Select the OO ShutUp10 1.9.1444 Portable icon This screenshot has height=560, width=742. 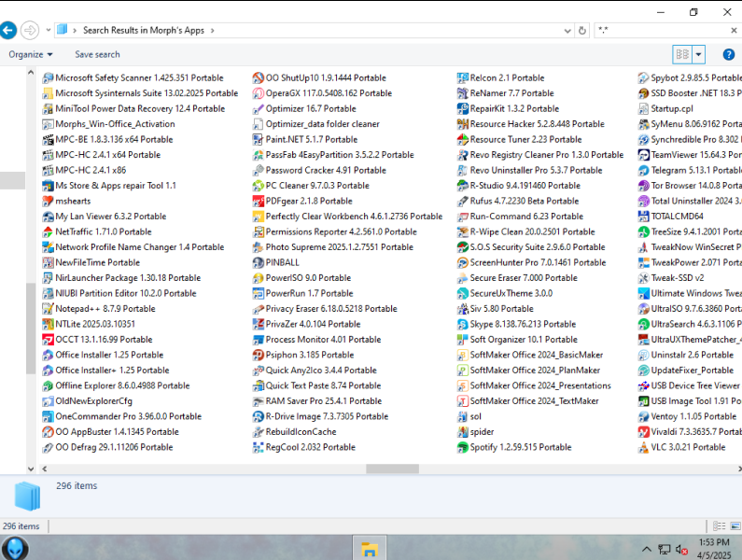click(258, 78)
